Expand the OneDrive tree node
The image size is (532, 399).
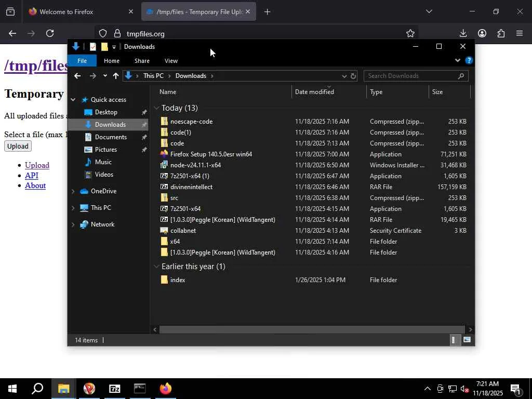73,191
